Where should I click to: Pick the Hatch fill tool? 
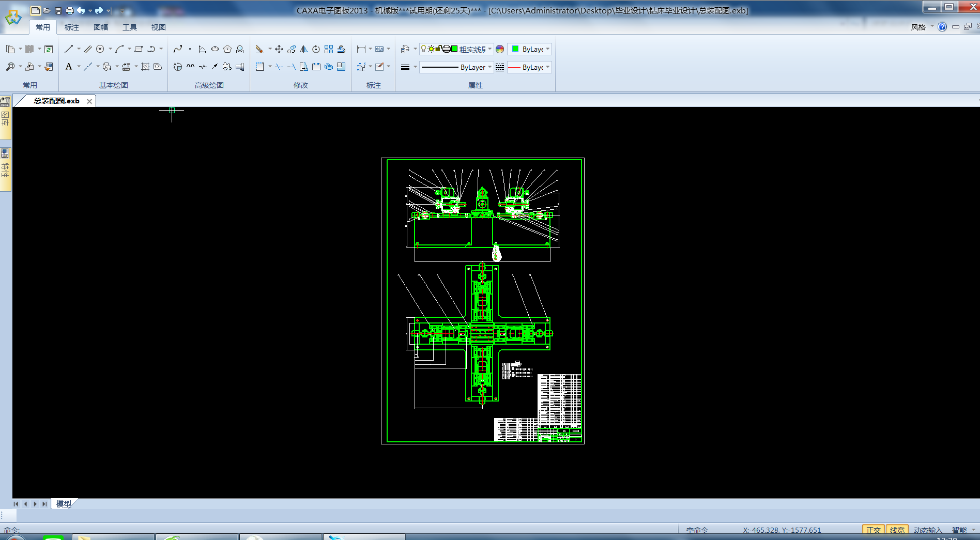click(x=145, y=67)
